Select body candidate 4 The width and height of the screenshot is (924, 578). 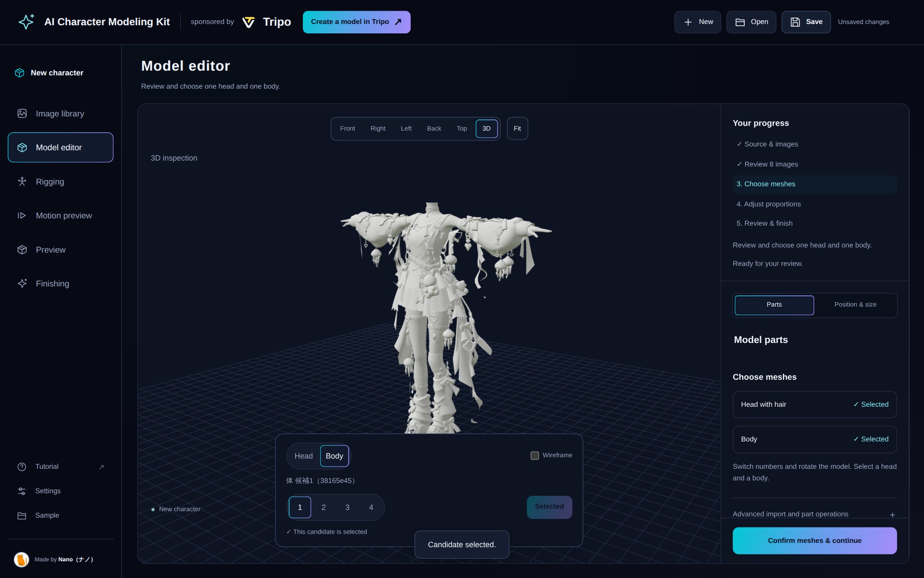point(371,507)
